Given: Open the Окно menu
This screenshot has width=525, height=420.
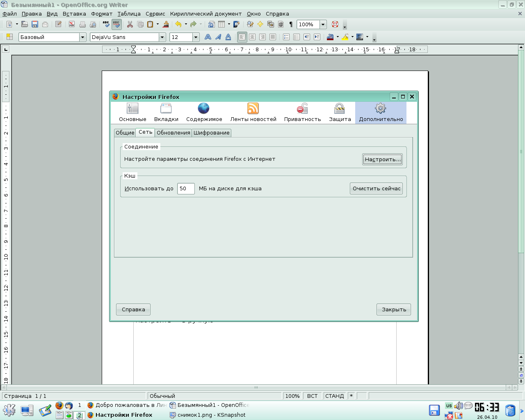Looking at the screenshot, I should pos(254,14).
